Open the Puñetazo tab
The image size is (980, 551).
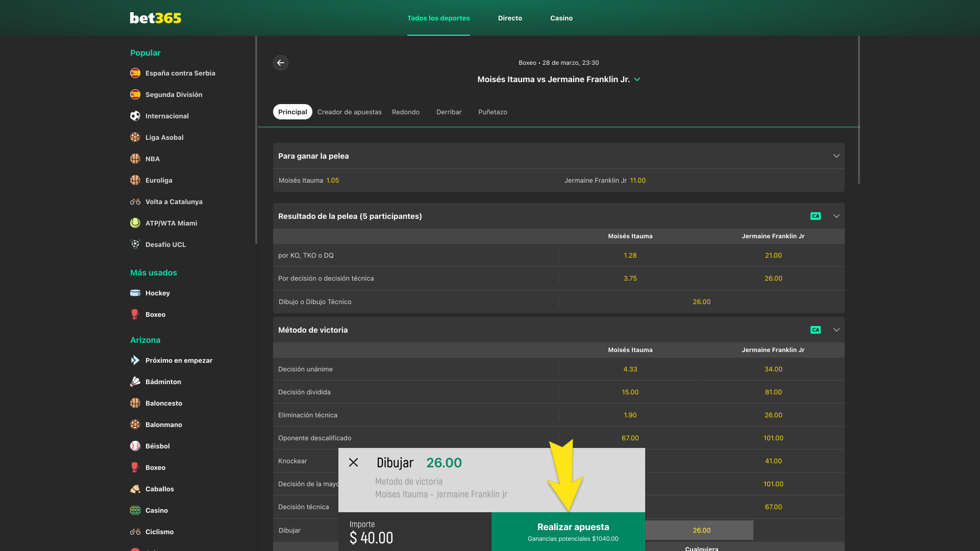click(493, 112)
